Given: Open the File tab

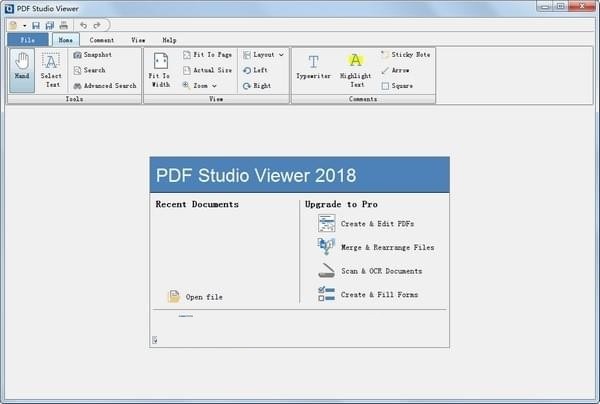Looking at the screenshot, I should [x=28, y=40].
